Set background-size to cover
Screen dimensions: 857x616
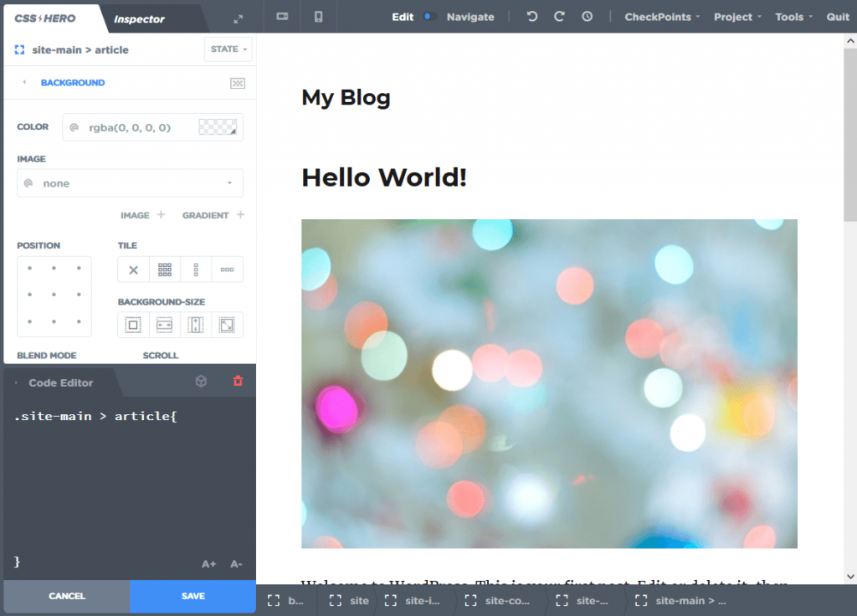227,324
